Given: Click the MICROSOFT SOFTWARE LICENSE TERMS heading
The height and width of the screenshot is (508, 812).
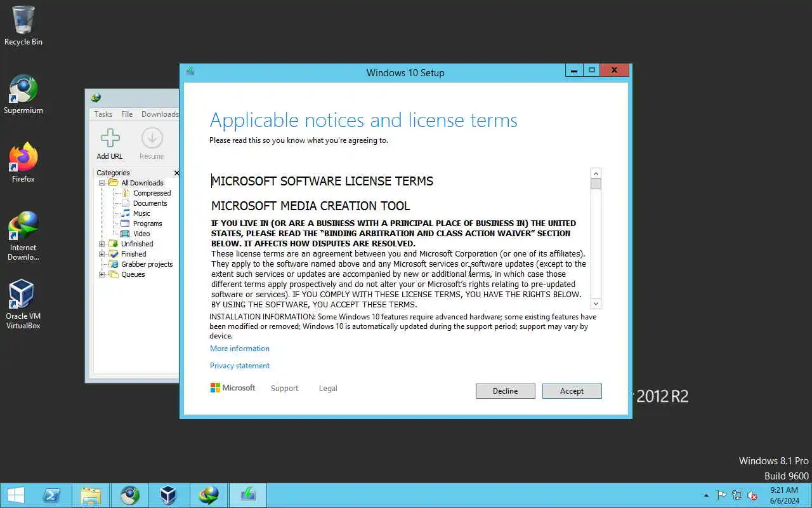Looking at the screenshot, I should 322,181.
